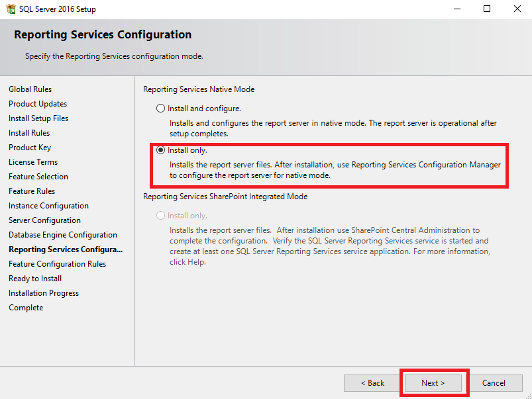Close the SQL Server 2016 Setup window

click(517, 9)
